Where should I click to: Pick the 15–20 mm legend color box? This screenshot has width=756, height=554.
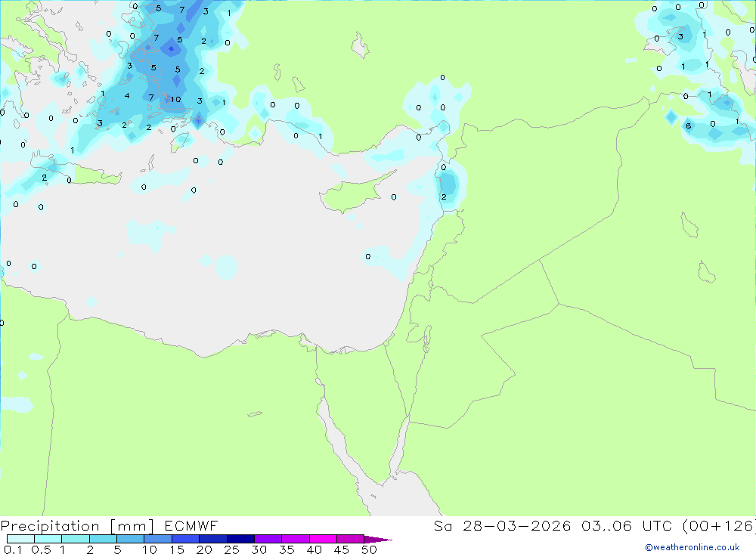[x=186, y=539]
